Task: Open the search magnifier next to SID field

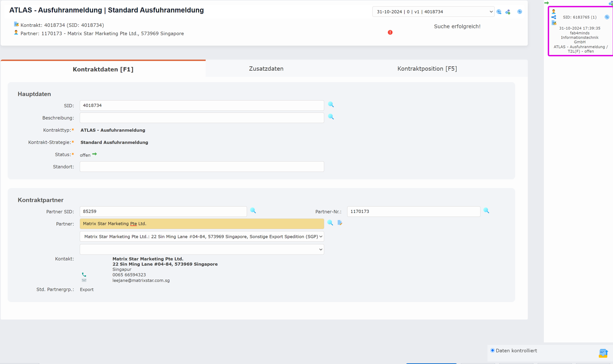Action: point(331,105)
